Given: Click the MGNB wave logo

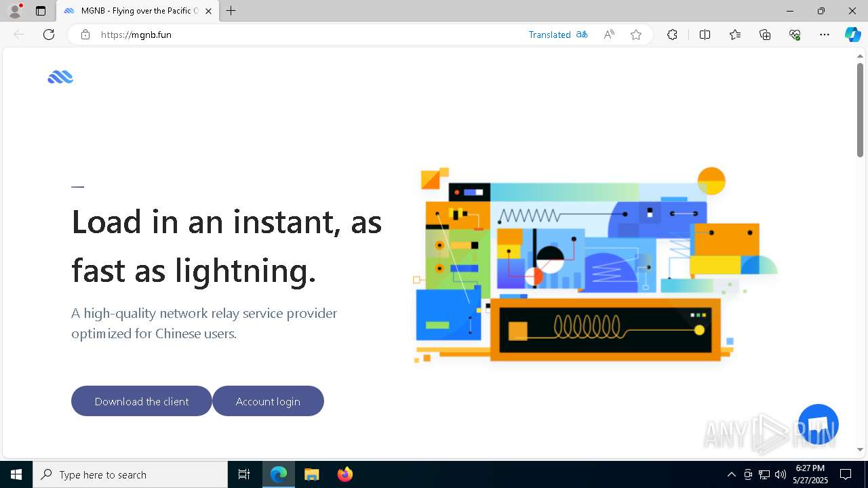Looking at the screenshot, I should [60, 77].
